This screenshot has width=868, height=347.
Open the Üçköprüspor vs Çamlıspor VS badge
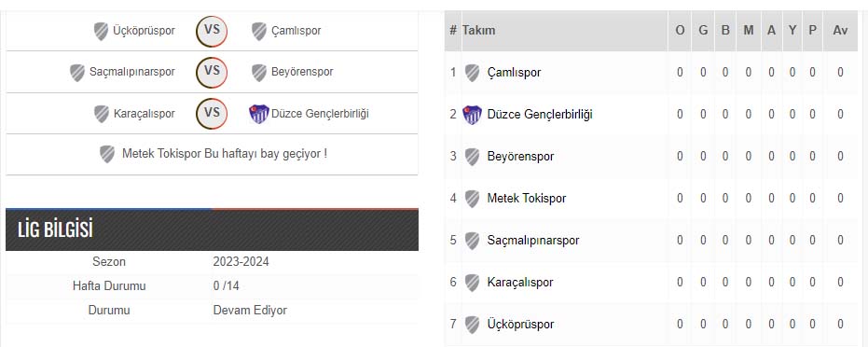click(x=212, y=31)
